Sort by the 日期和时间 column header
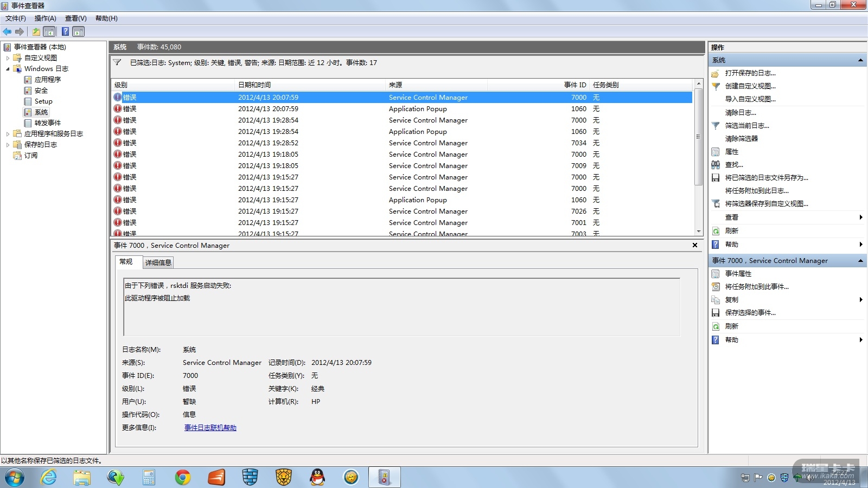 coord(310,85)
